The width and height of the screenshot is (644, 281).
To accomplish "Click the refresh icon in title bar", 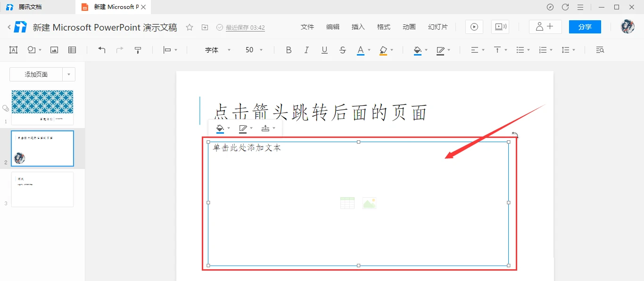I will [x=565, y=7].
